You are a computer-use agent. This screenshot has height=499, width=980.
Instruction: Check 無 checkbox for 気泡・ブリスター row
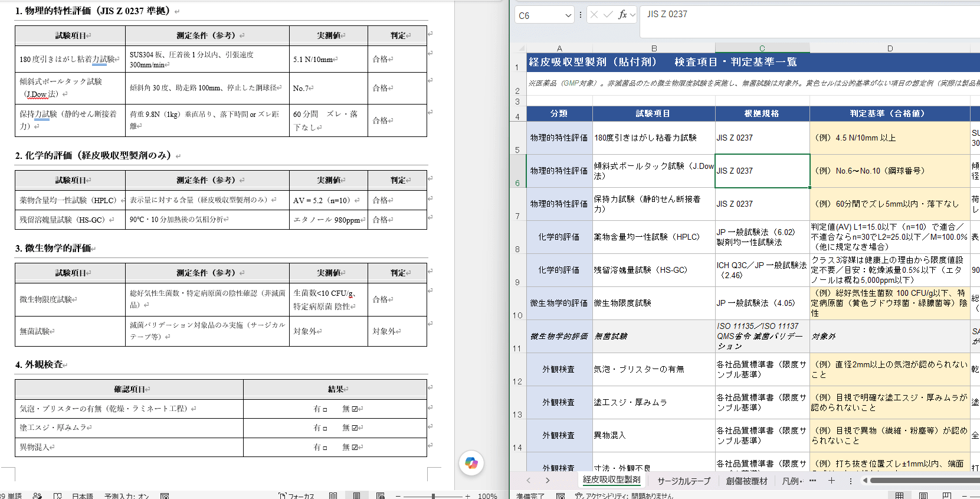pos(354,409)
